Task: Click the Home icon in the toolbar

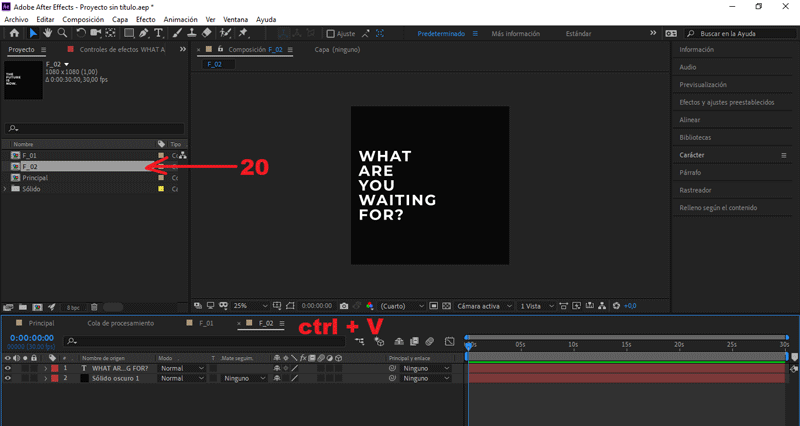Action: pyautogui.click(x=14, y=33)
